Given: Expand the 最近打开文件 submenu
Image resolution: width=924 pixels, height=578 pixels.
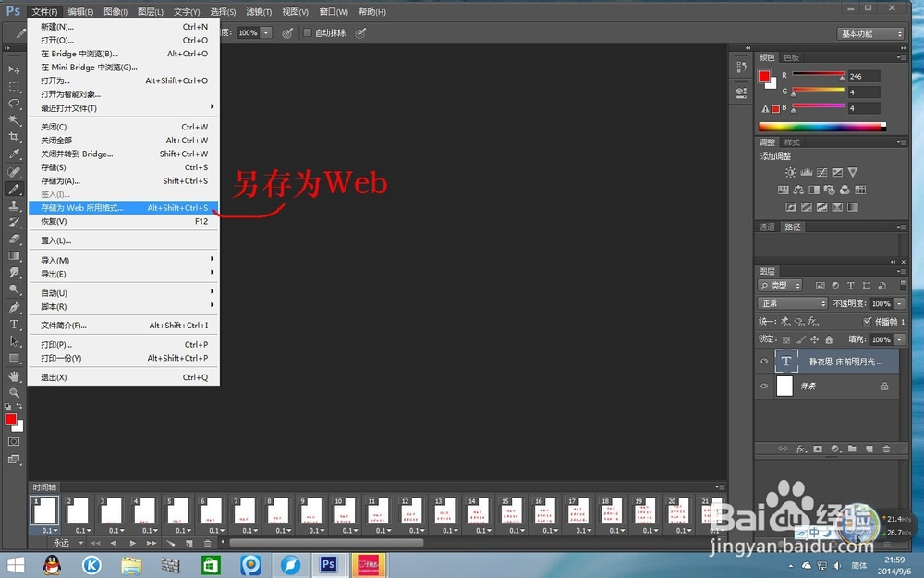Looking at the screenshot, I should coord(124,108).
